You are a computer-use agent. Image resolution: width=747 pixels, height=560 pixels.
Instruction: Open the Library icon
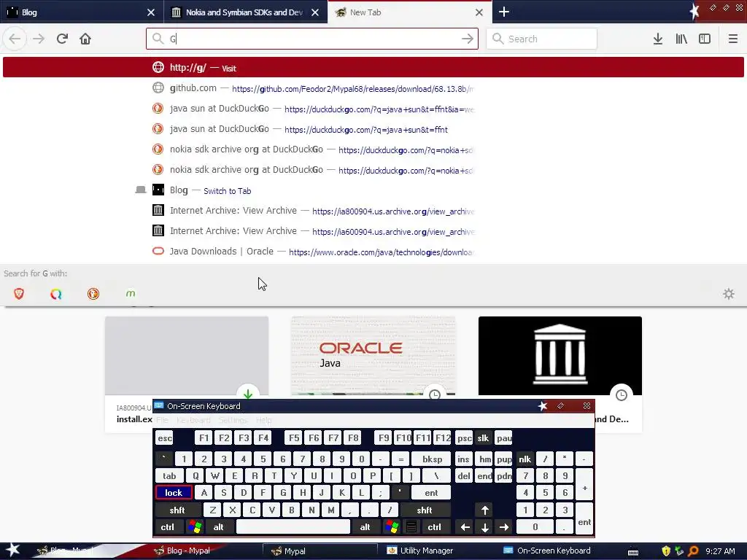pyautogui.click(x=681, y=39)
